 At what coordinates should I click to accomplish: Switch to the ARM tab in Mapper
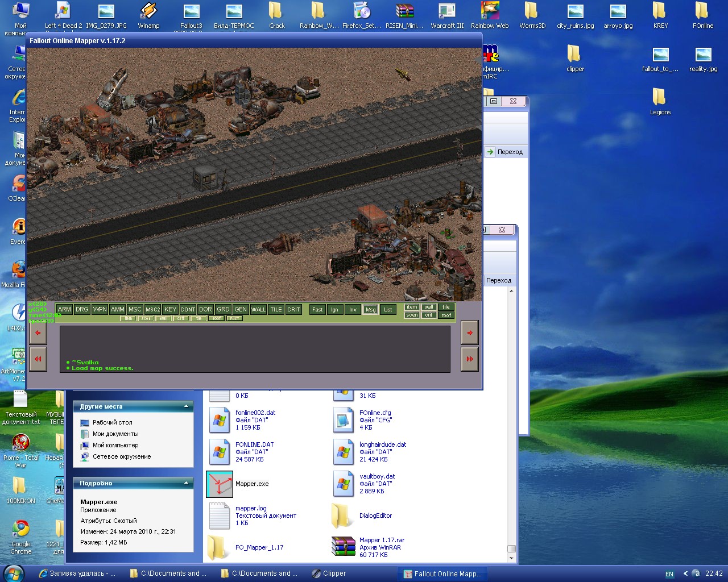[64, 309]
